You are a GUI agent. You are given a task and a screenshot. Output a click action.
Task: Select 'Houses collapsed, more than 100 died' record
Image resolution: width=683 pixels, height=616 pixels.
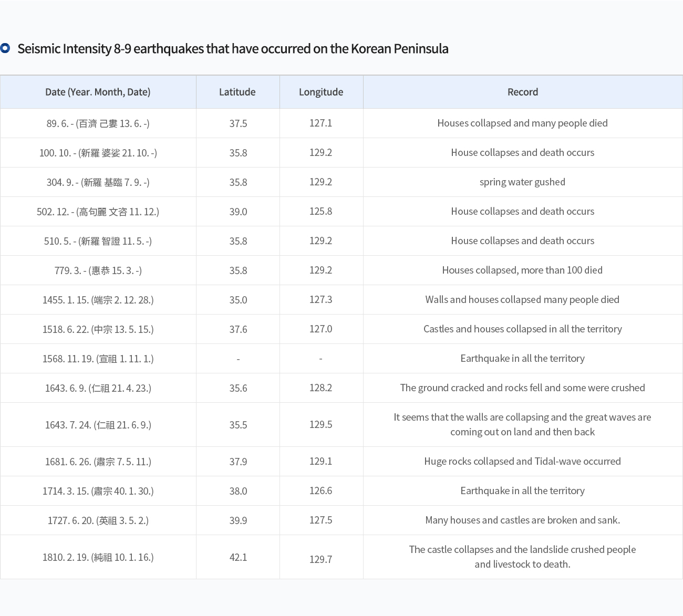pyautogui.click(x=522, y=270)
